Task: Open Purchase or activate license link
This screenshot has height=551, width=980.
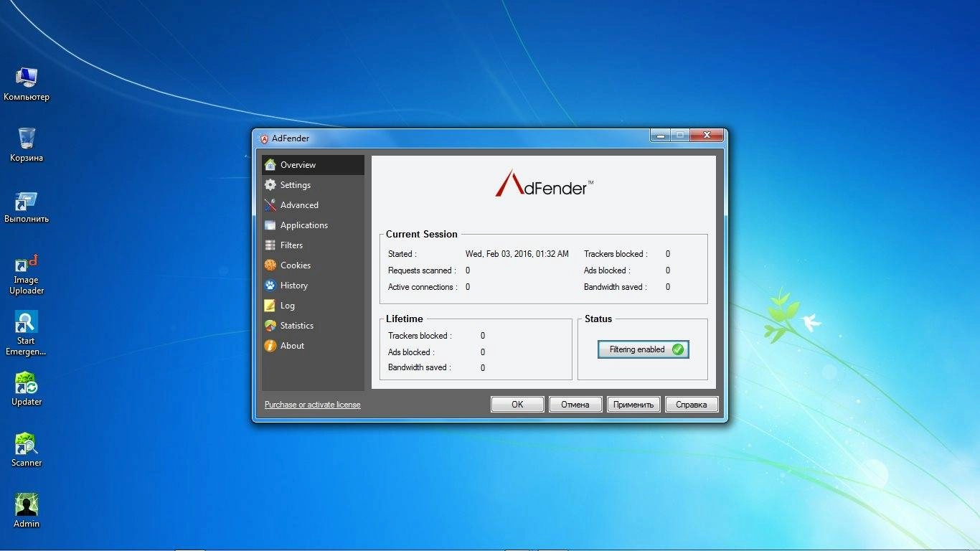Action: [313, 405]
